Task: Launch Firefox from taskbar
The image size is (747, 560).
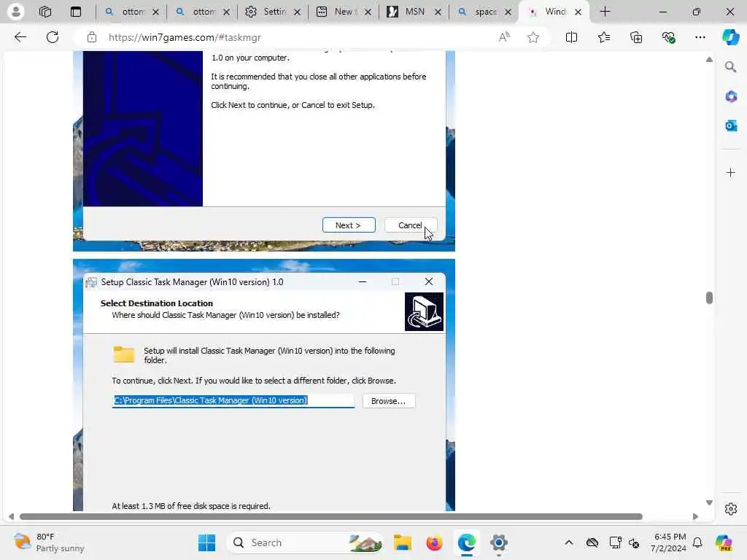Action: 434,542
